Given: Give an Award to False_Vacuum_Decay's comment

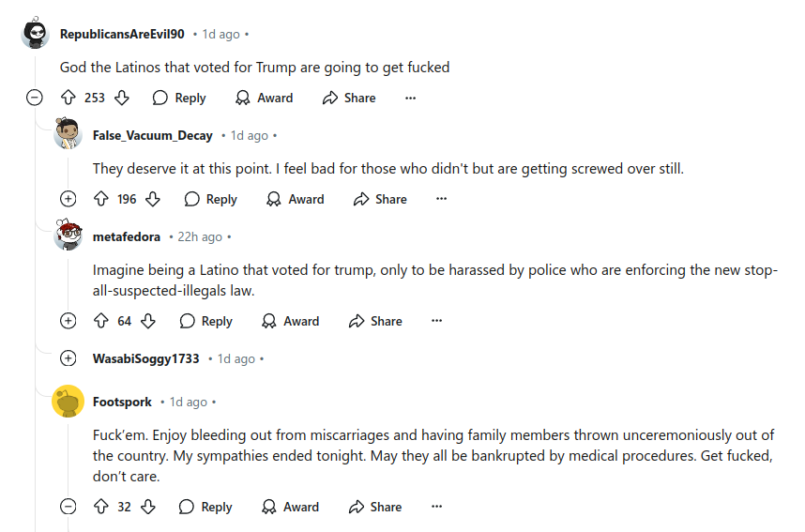Looking at the screenshot, I should (x=296, y=199).
